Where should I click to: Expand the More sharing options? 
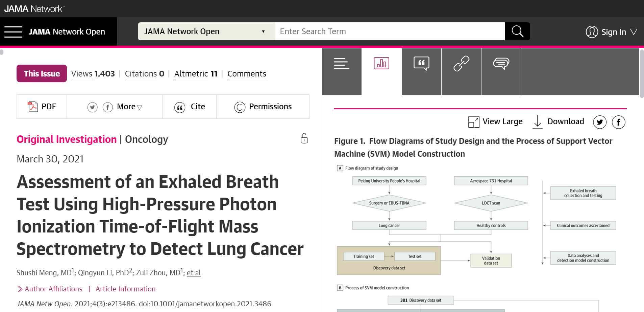click(129, 107)
